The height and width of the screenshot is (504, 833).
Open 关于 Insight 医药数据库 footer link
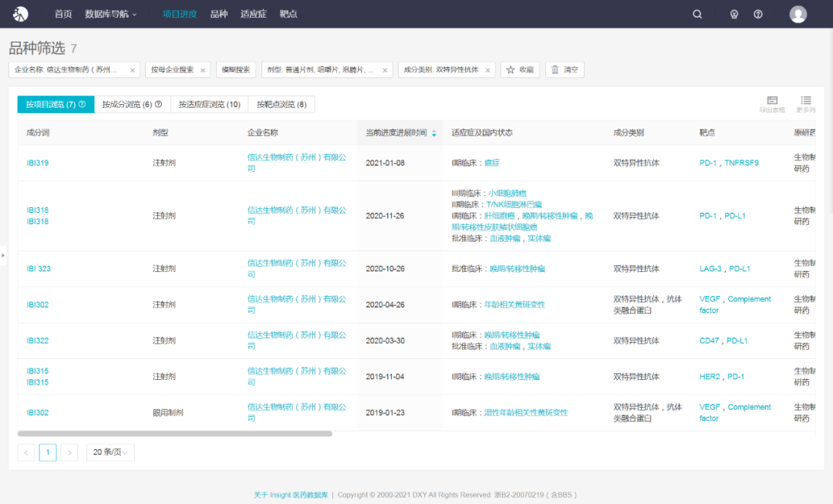tap(291, 495)
